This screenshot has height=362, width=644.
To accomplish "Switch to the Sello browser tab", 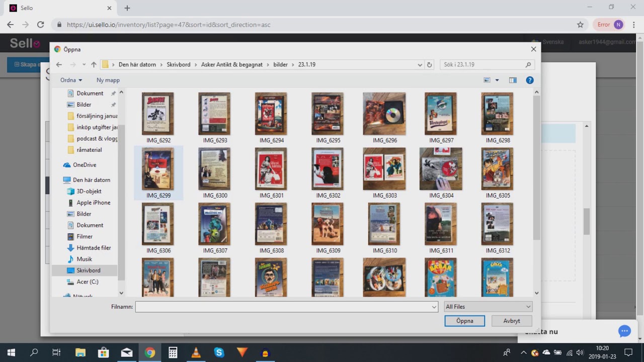I will (60, 8).
